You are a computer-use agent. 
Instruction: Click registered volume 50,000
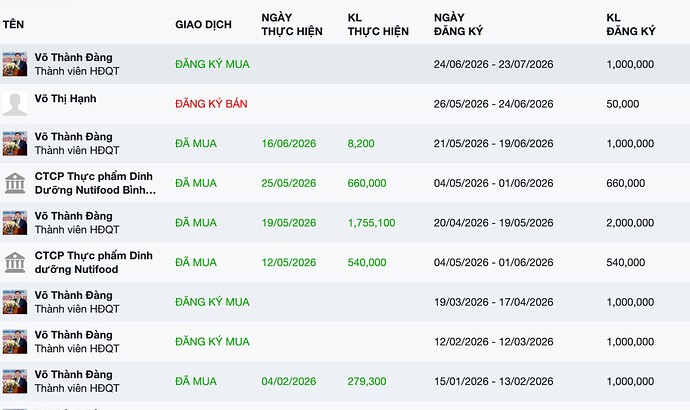[x=623, y=104]
